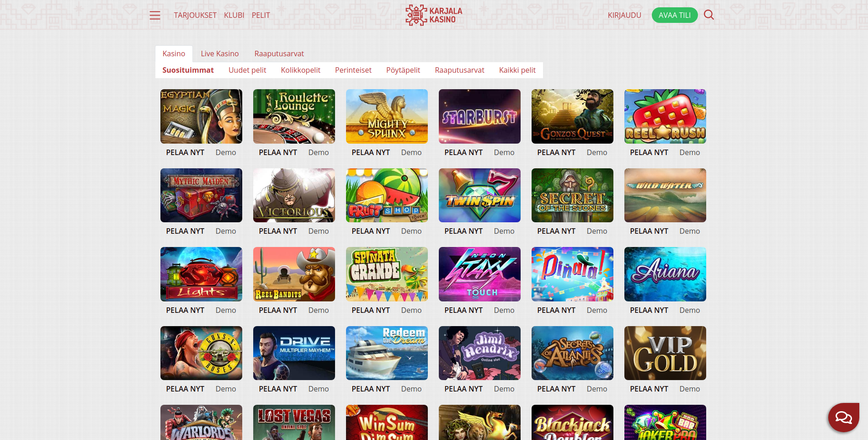Open the Reel Rush game tile
This screenshot has height=440, width=868.
coord(665,116)
